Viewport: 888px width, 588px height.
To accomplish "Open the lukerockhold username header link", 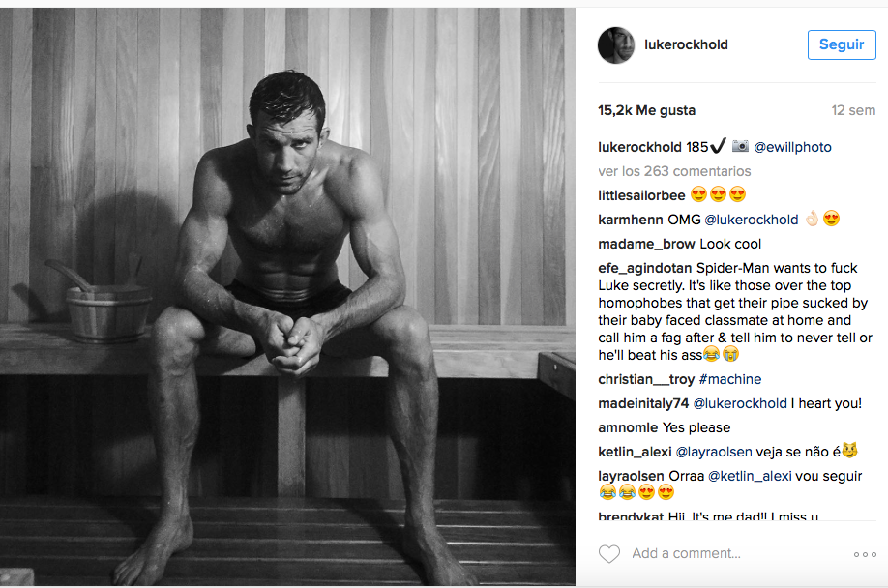I will pyautogui.click(x=686, y=45).
